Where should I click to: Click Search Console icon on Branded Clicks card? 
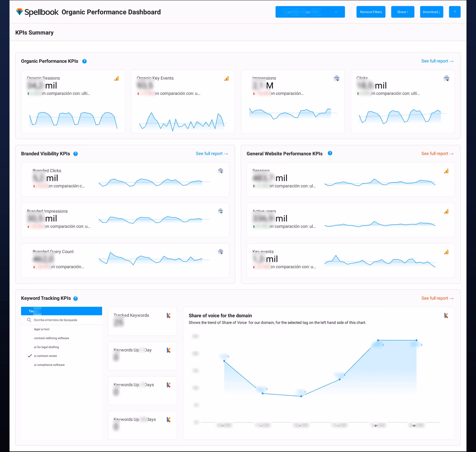point(221,171)
